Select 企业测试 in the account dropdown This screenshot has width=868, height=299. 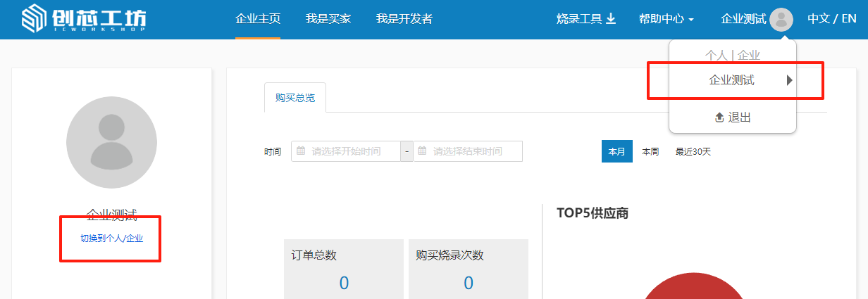pos(732,80)
